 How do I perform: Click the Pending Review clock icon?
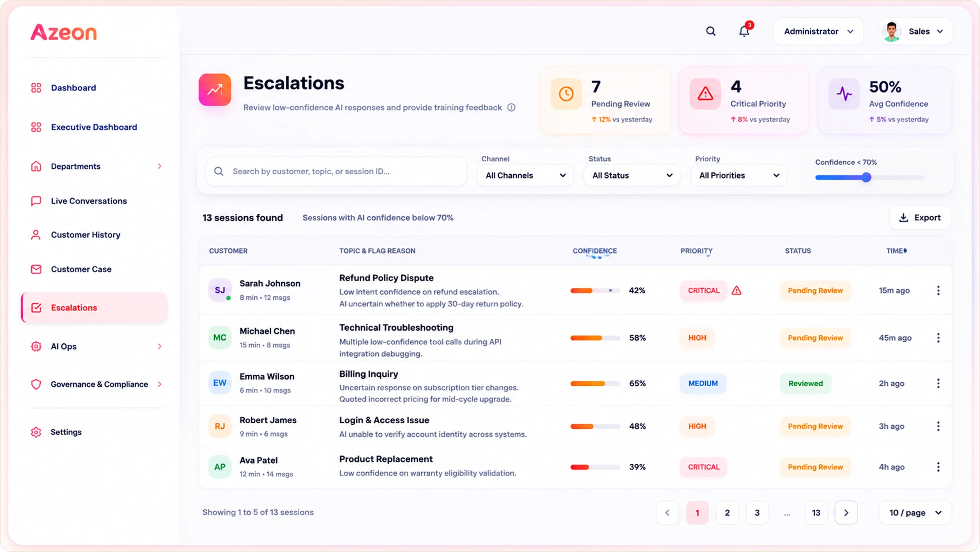[x=566, y=94]
